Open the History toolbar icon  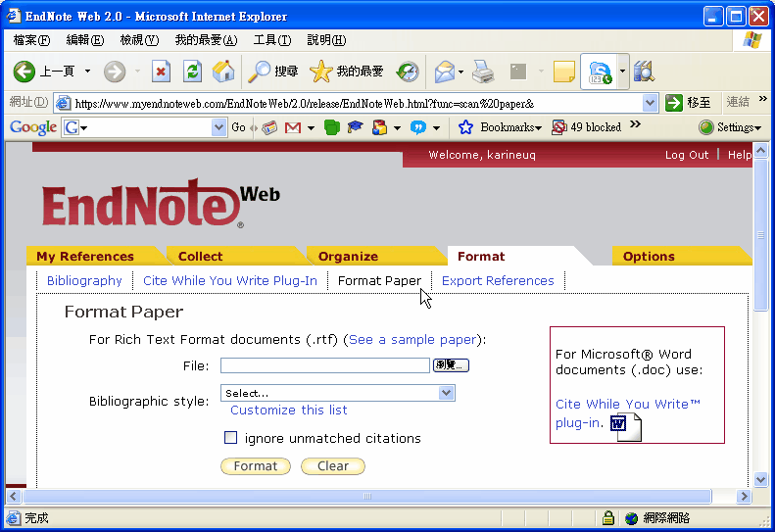click(408, 72)
